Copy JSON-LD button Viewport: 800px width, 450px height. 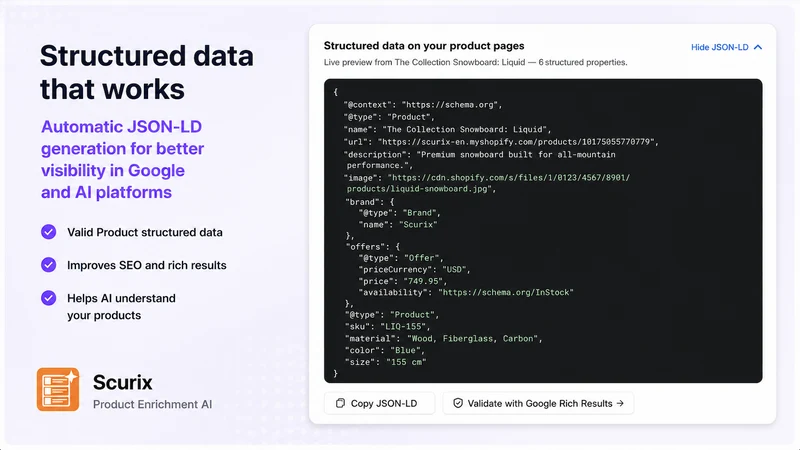pos(379,403)
